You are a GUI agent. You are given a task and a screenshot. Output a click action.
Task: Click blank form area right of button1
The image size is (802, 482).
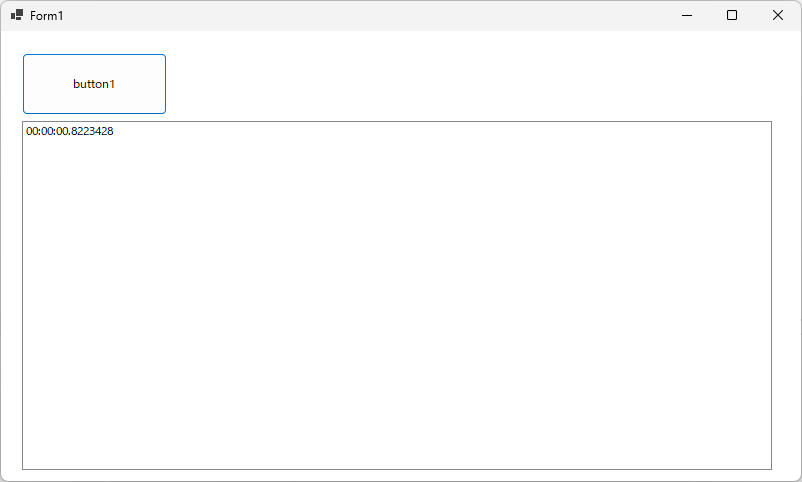click(460, 84)
